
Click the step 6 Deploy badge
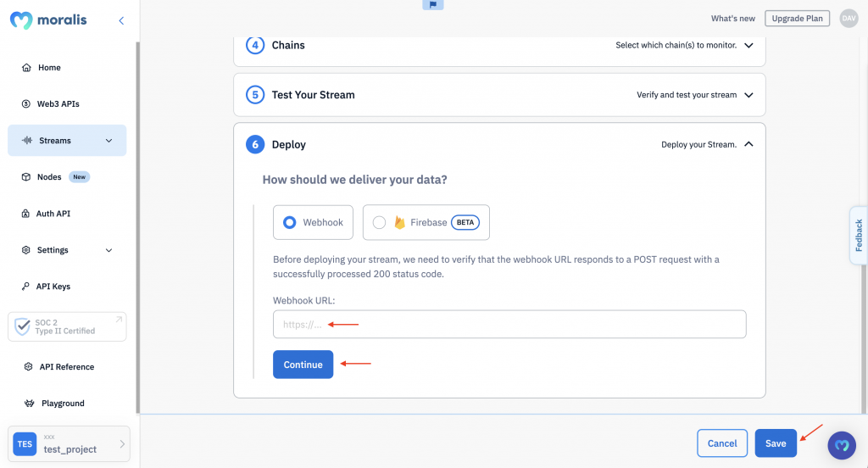click(x=255, y=144)
